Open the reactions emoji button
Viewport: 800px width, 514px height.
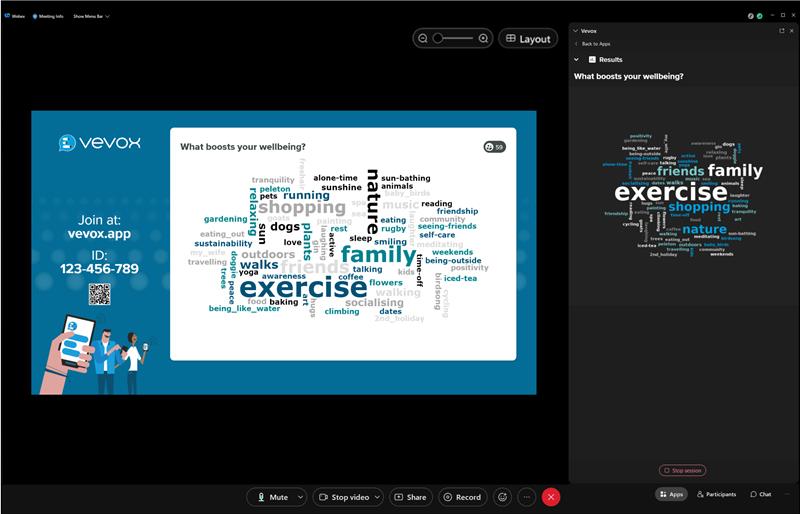point(502,497)
